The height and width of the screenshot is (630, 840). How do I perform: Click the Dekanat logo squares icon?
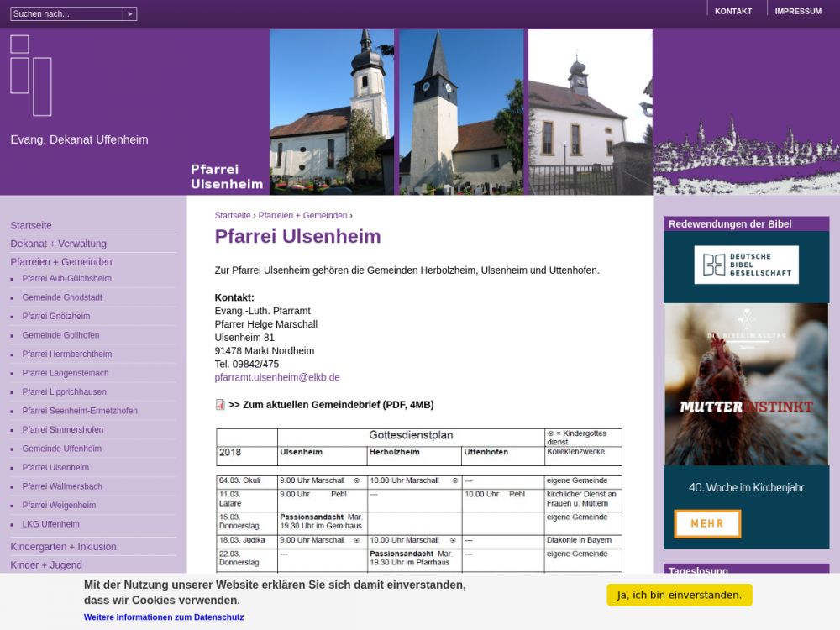31,75
